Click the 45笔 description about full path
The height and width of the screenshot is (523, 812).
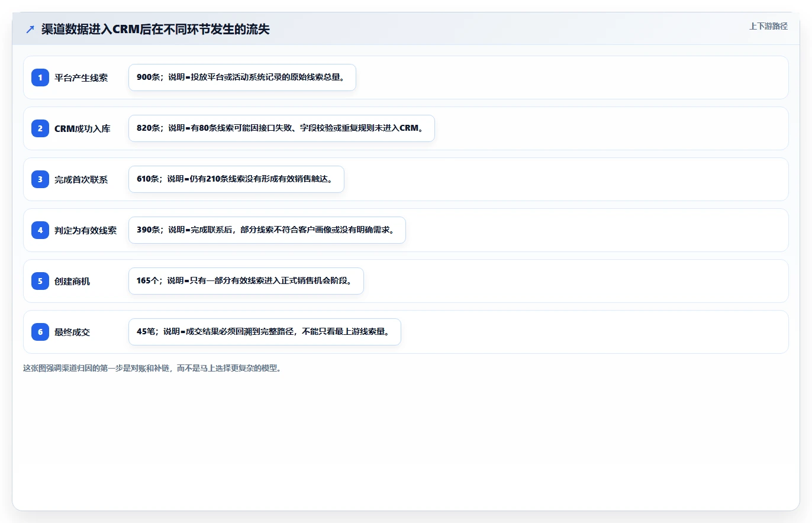point(265,332)
